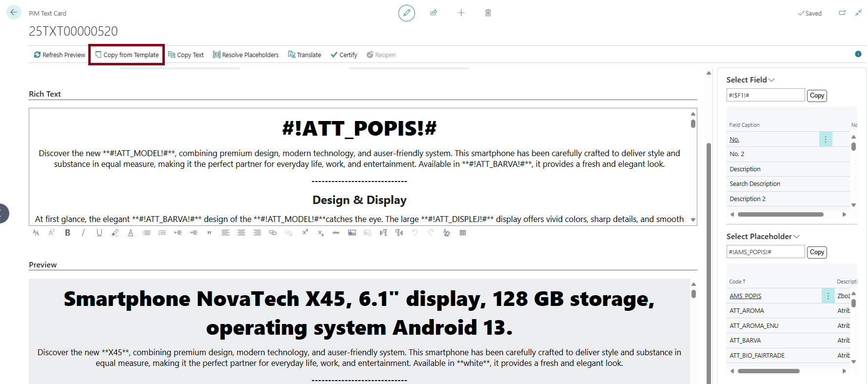
Task: Open the share icon at top
Action: click(434, 13)
